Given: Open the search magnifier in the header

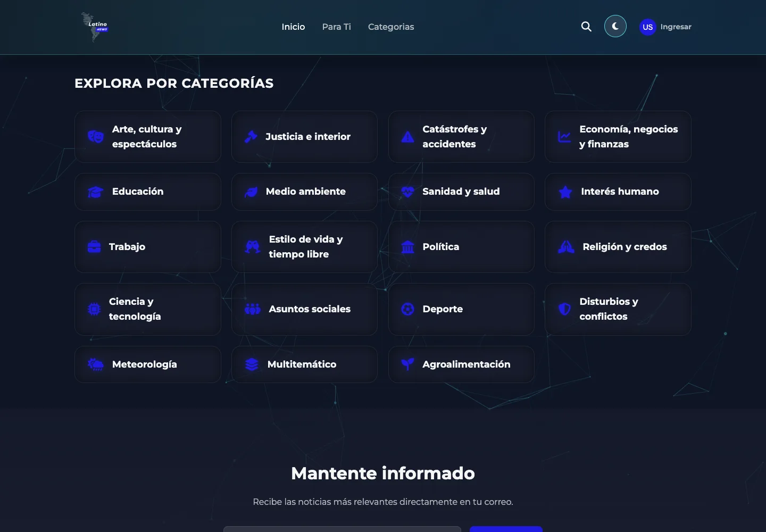Looking at the screenshot, I should tap(586, 27).
